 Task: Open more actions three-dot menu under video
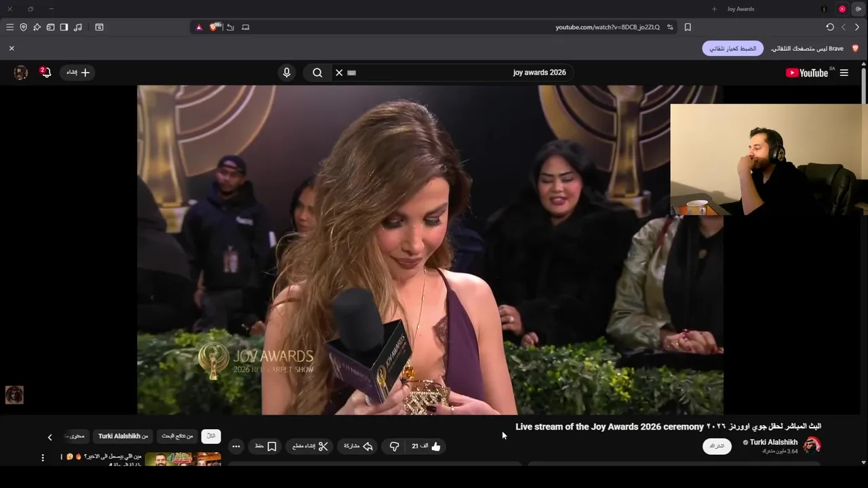(x=236, y=446)
